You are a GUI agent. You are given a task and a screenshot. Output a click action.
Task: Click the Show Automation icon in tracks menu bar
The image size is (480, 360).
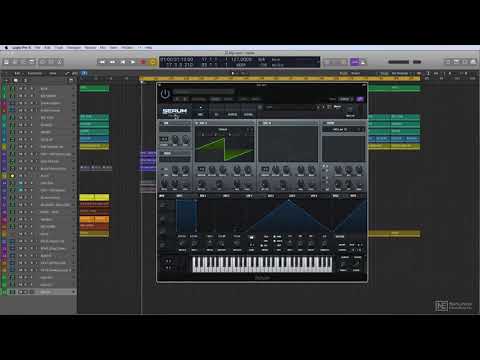(68, 73)
